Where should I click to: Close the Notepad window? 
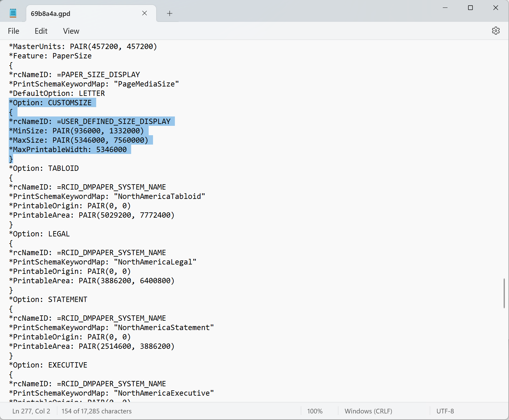point(496,8)
